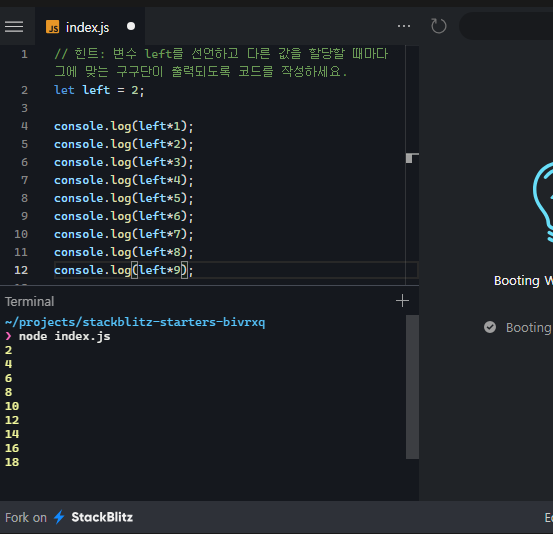Open the hamburger sidebar menu
This screenshot has width=553, height=534.
tap(14, 27)
